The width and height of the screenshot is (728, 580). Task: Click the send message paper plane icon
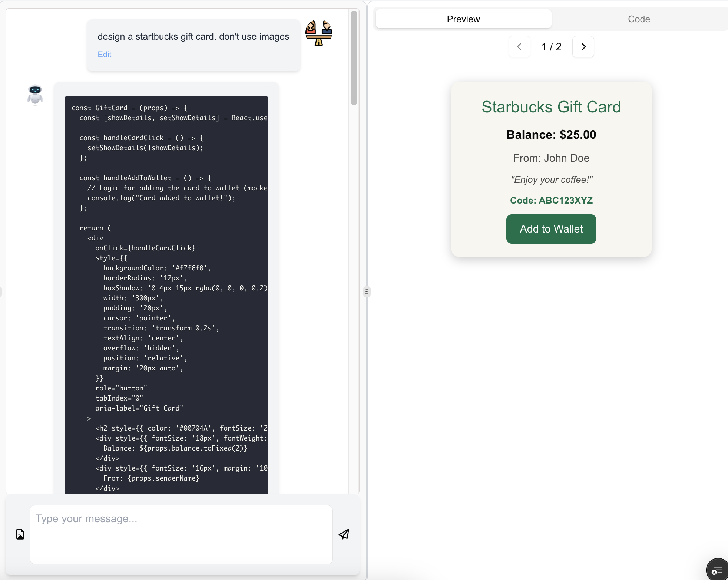[x=344, y=534]
